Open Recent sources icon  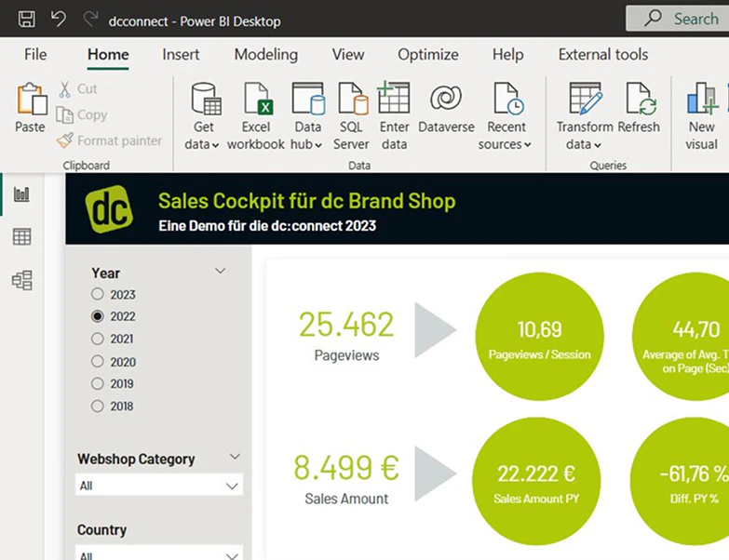(507, 99)
